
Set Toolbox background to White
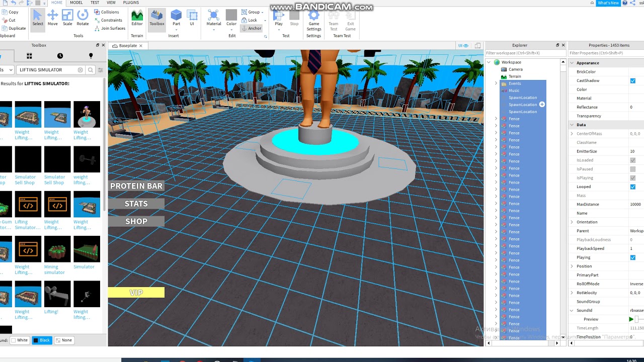19,340
